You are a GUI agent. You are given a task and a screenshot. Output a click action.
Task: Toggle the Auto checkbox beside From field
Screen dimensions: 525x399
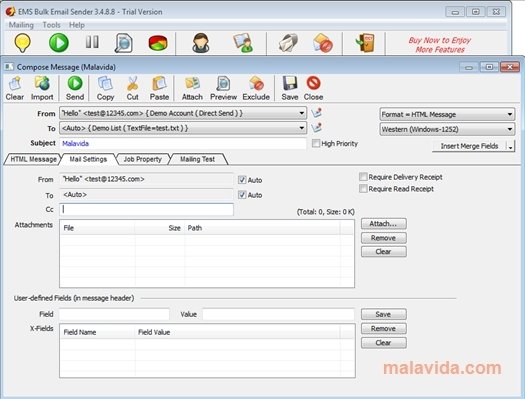(x=242, y=180)
